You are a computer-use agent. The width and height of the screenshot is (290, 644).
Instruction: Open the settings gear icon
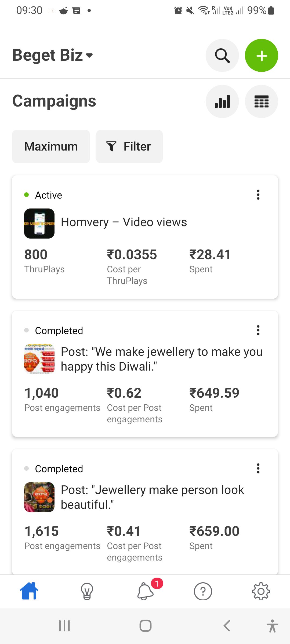pos(261,591)
